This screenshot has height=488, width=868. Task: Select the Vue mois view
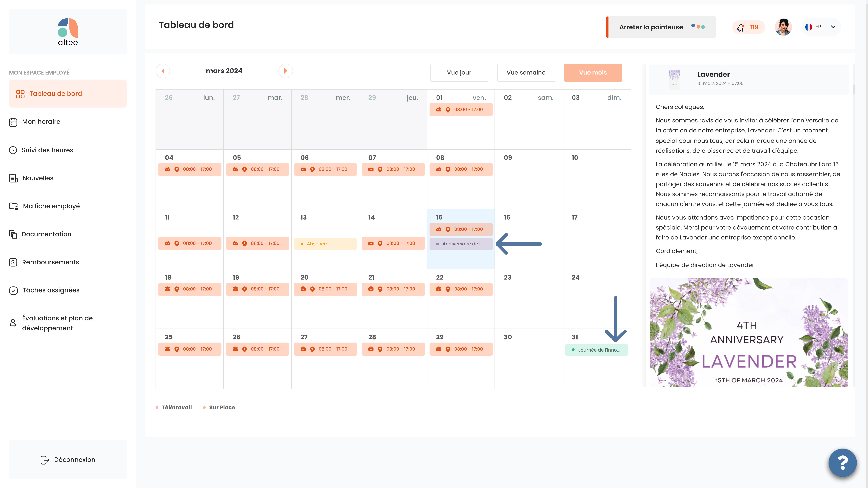coord(593,72)
